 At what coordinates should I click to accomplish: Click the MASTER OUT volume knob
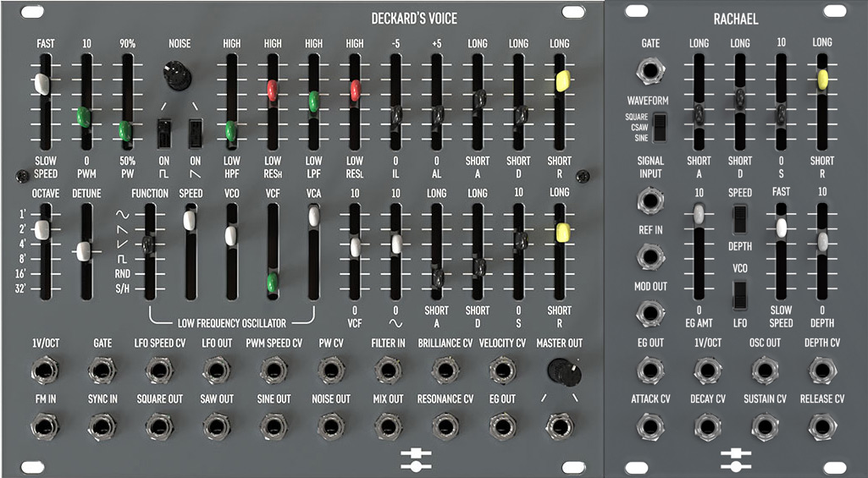559,369
